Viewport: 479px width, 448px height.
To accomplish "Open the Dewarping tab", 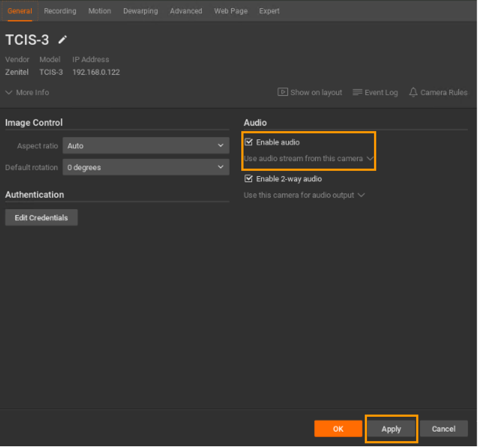I will [x=140, y=11].
